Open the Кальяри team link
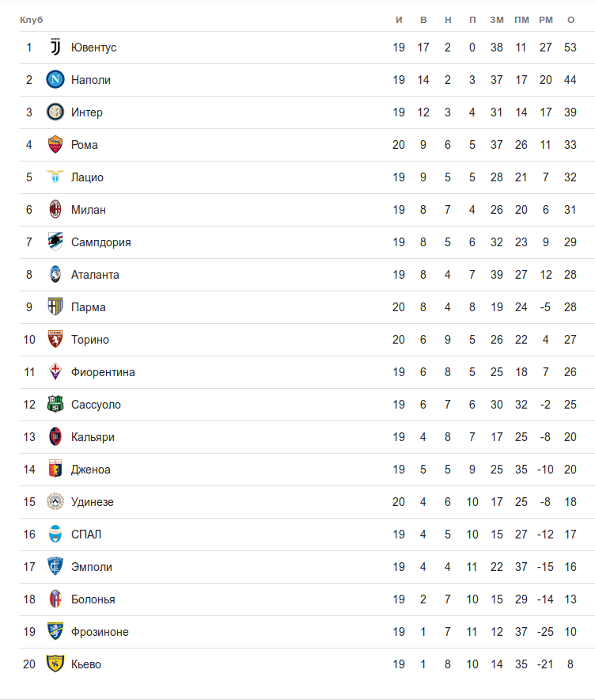Image resolution: width=595 pixels, height=700 pixels. coord(93,437)
